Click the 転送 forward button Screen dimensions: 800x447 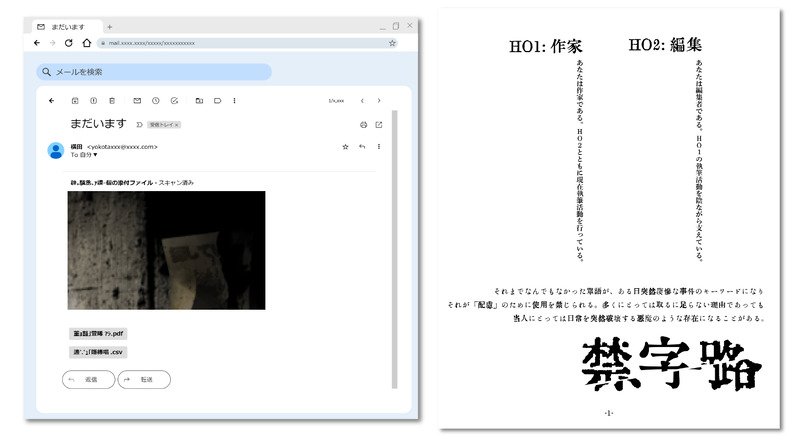(144, 380)
